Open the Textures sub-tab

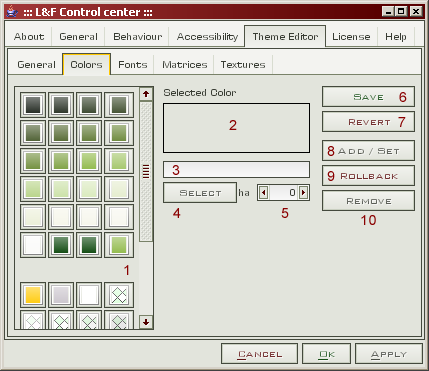(x=243, y=64)
